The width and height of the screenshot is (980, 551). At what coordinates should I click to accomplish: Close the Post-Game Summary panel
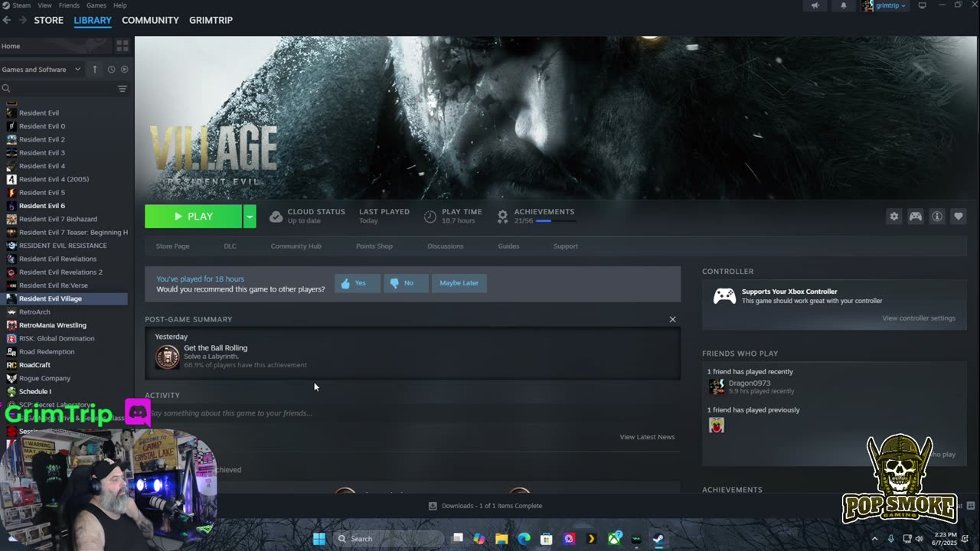(x=672, y=319)
